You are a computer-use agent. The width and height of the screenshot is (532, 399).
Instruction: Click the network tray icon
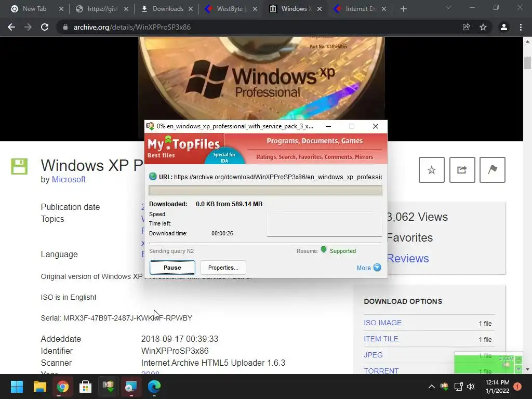458,387
